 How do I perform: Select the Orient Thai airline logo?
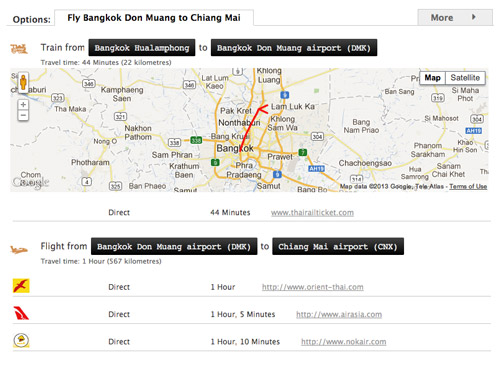(21, 286)
